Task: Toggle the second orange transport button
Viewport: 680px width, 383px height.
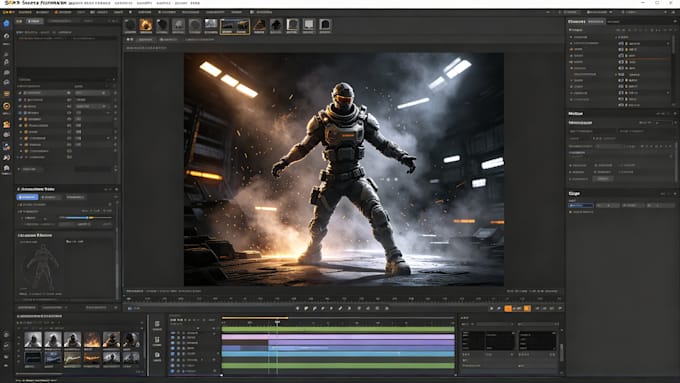Action: tap(527, 308)
